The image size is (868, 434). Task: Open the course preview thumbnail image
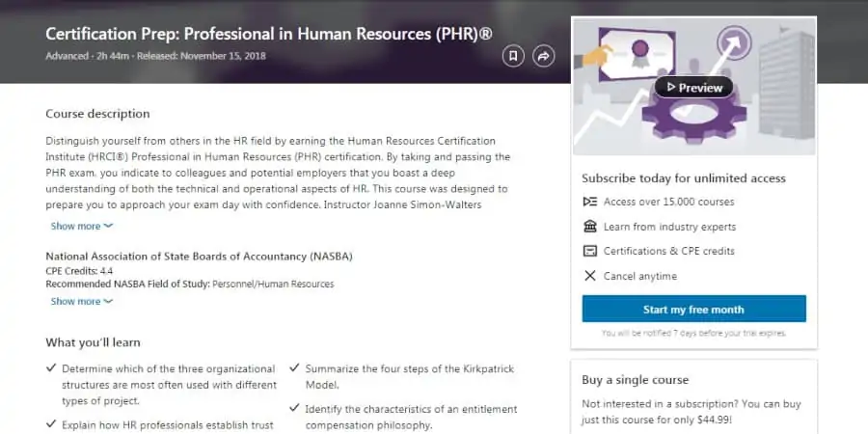[x=693, y=86]
